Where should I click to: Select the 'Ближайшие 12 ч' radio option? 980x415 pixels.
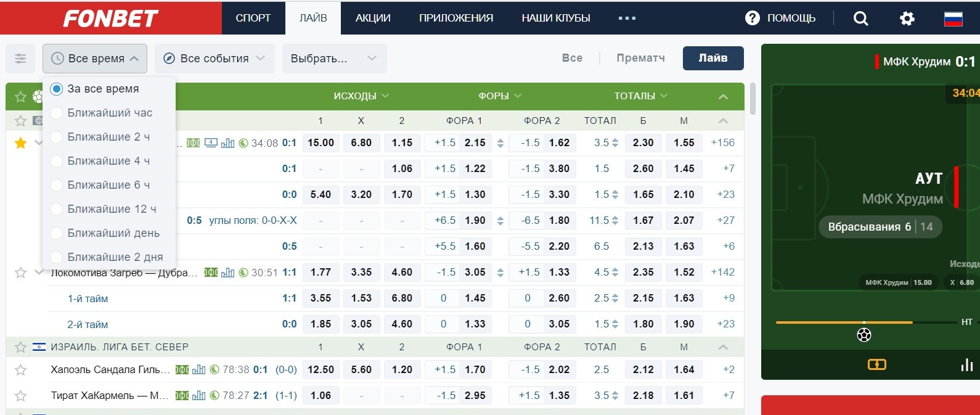click(x=56, y=209)
